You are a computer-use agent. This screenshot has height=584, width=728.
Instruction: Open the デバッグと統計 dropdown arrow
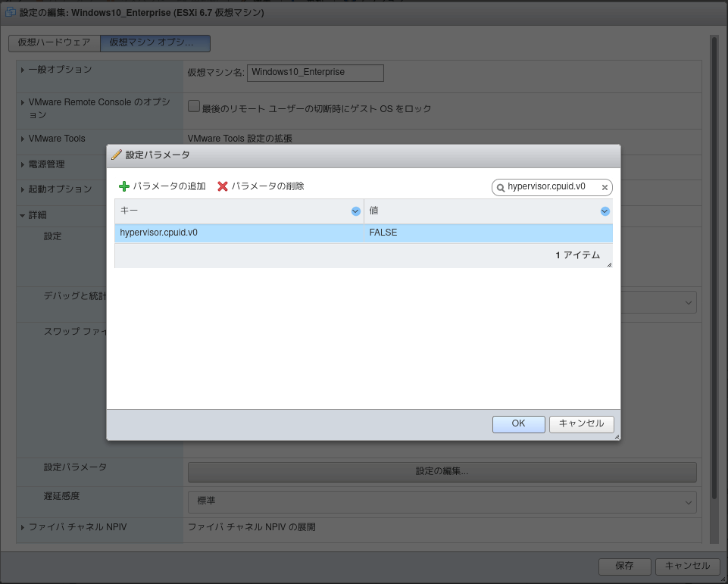click(x=688, y=303)
